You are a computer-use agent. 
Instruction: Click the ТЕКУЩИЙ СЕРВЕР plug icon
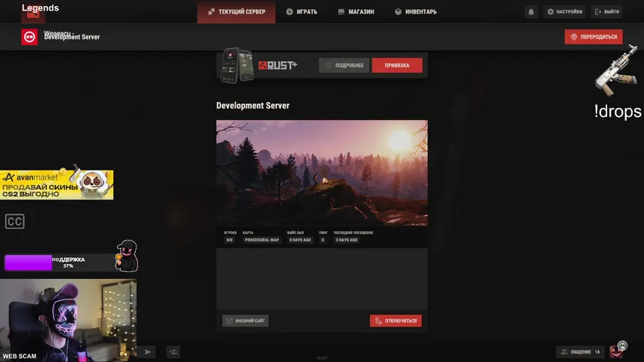pos(211,11)
